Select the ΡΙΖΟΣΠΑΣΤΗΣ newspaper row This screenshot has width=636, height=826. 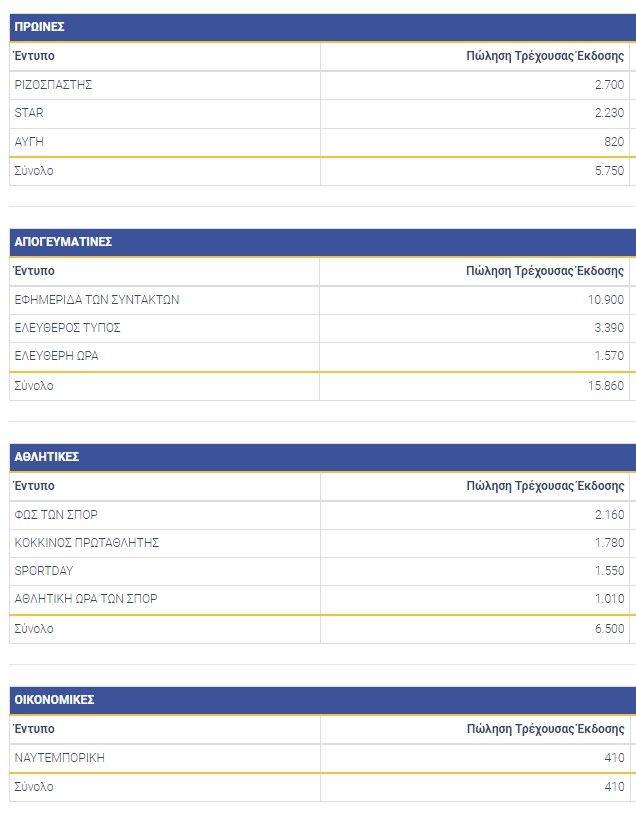(54, 85)
